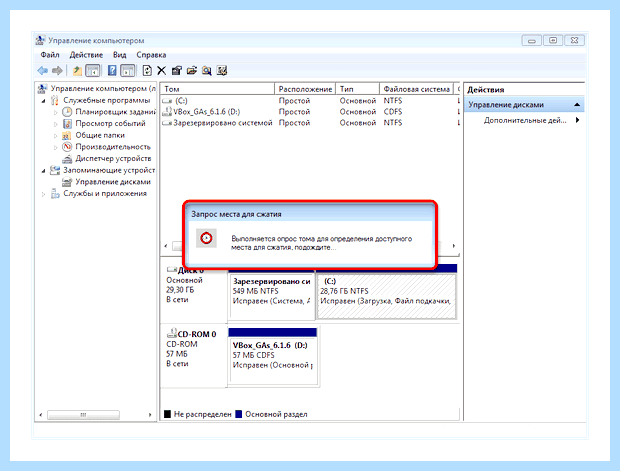Click the Планировщик заданий clock icon

tap(67, 112)
